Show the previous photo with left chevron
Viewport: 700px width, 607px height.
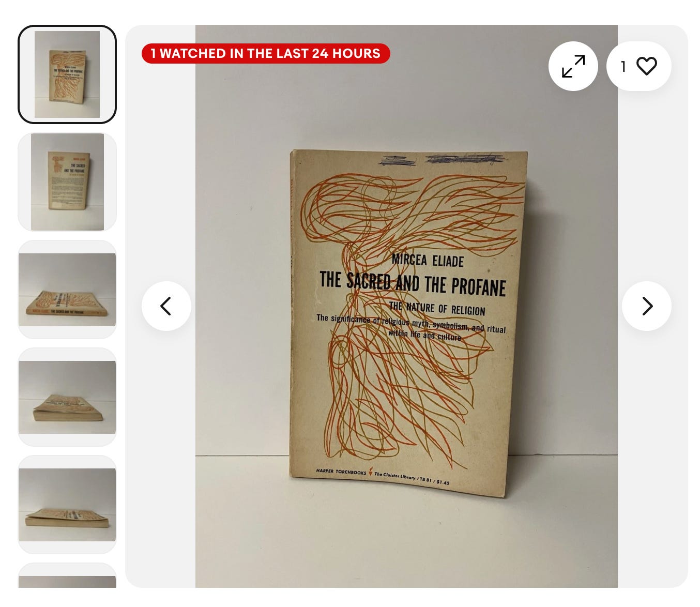tap(166, 306)
